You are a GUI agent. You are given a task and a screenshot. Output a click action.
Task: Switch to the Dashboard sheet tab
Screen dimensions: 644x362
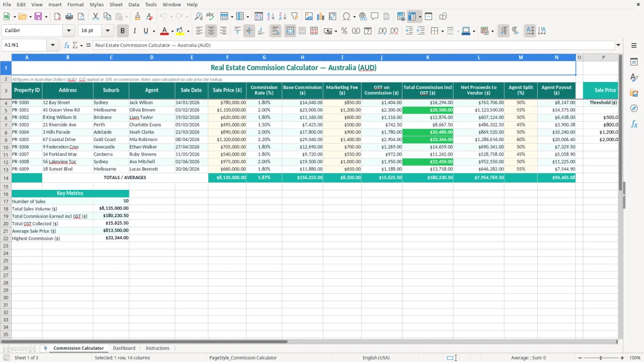point(124,348)
